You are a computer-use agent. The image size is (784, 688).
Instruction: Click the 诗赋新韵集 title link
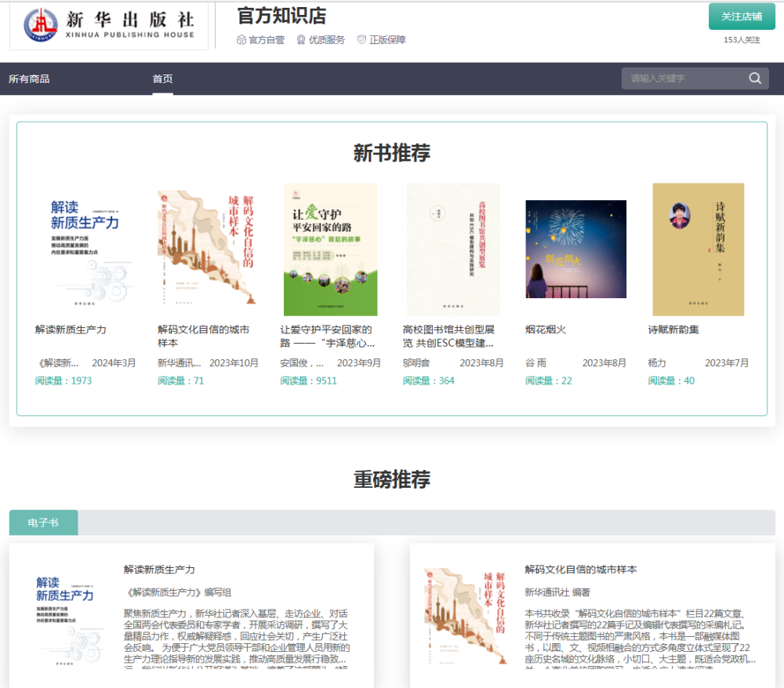click(x=673, y=329)
